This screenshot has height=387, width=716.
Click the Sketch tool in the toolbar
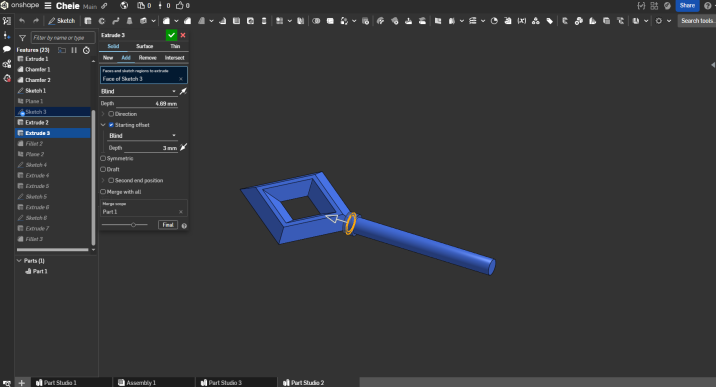[x=62, y=21]
